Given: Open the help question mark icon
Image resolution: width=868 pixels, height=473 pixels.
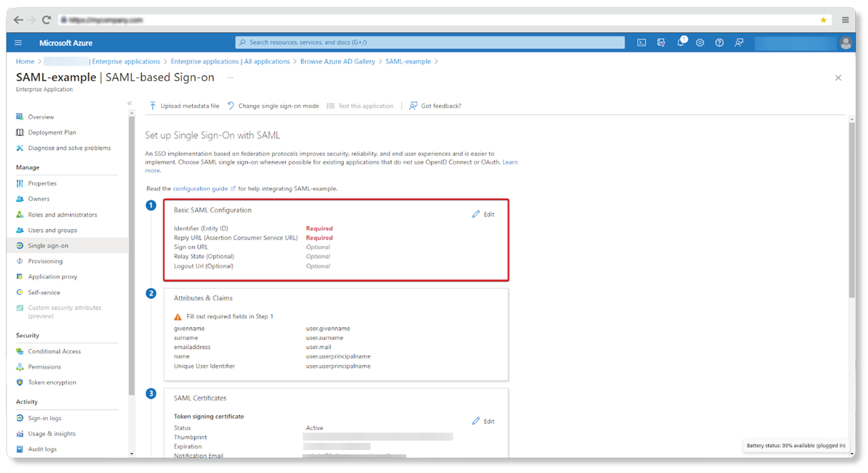Looking at the screenshot, I should coord(719,43).
